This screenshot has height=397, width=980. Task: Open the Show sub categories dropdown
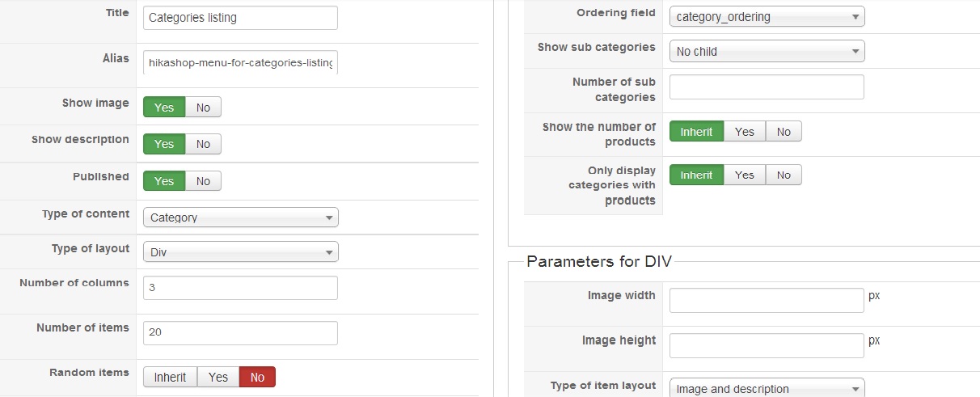click(x=767, y=51)
